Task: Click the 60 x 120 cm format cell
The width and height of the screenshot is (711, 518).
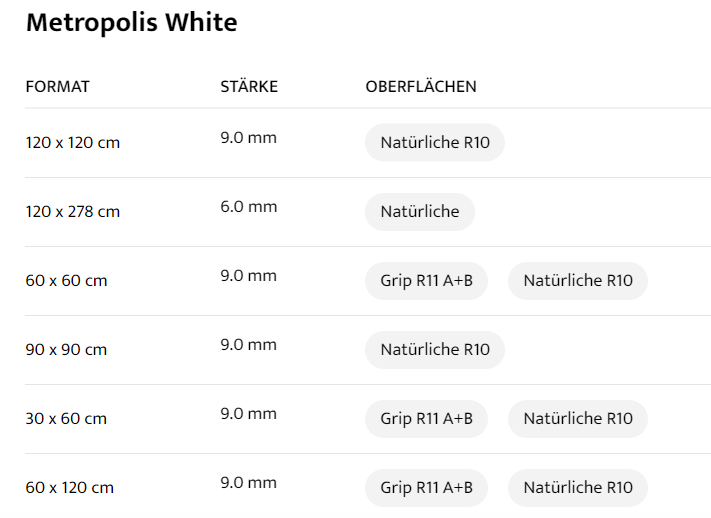Action: pyautogui.click(x=69, y=488)
